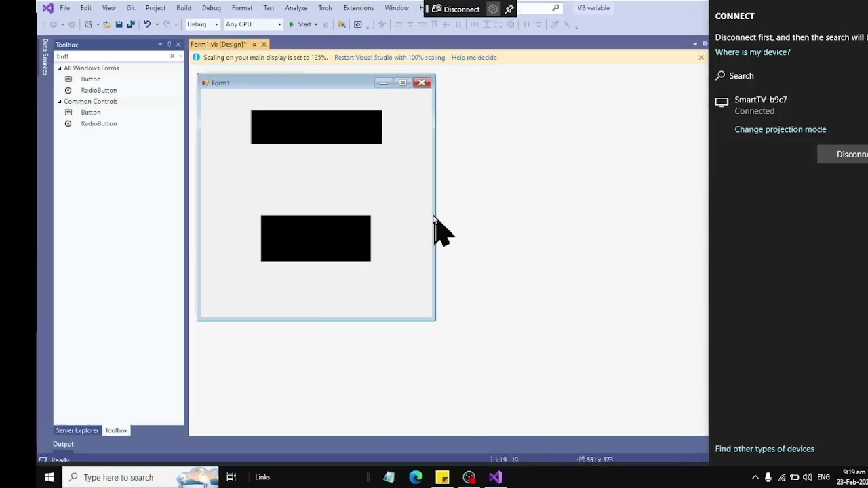The image size is (868, 488).
Task: Open the Any CPU platform dropdown
Action: point(253,24)
